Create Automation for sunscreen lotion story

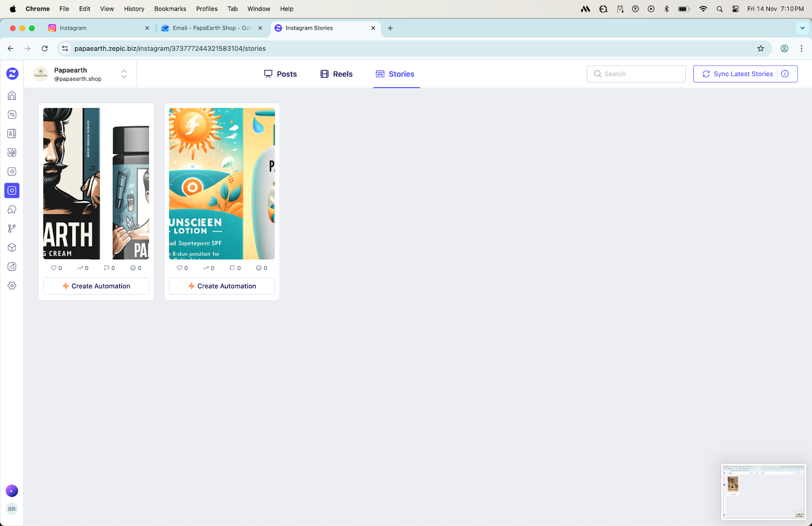pyautogui.click(x=222, y=286)
